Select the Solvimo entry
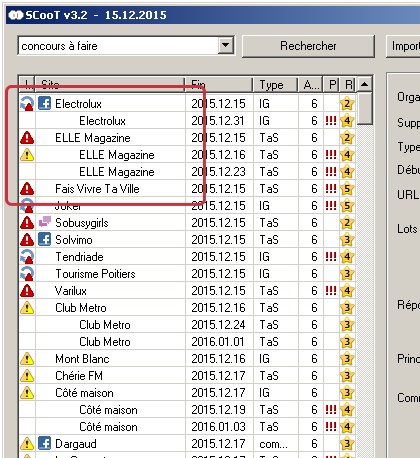The image size is (420, 458). point(187,240)
